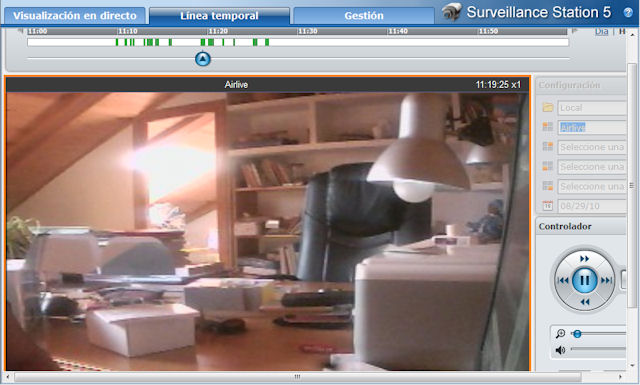Click the Día view link
This screenshot has width=640, height=385.
[x=601, y=31]
